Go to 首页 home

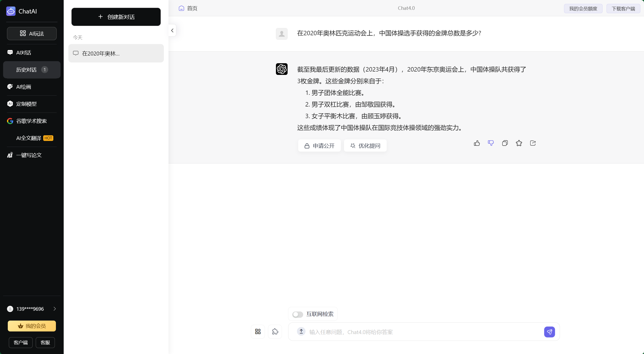[188, 8]
